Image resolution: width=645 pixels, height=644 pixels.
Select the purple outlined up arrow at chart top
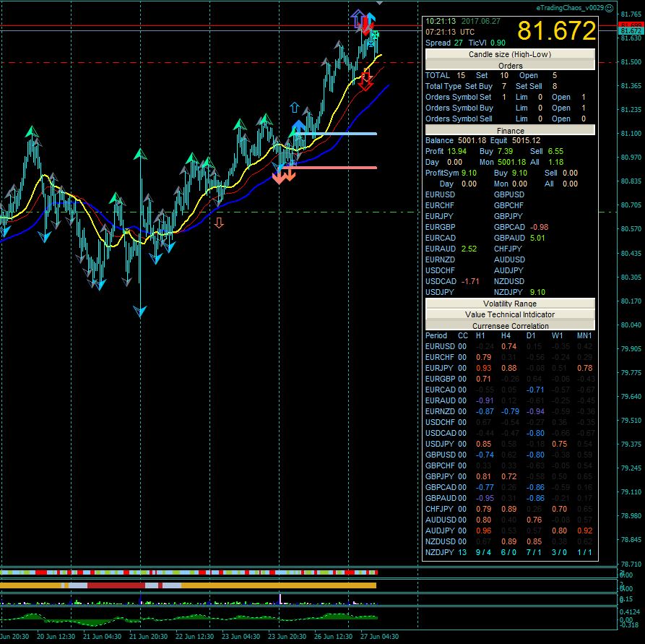pyautogui.click(x=358, y=19)
